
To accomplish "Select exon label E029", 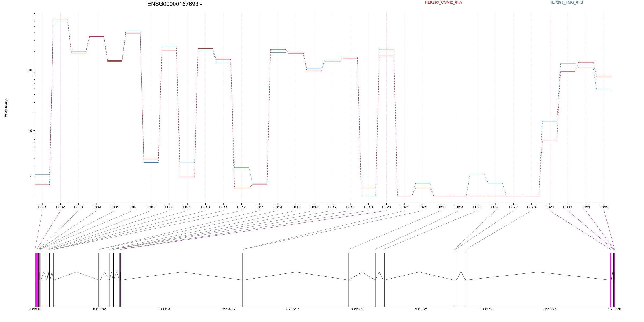I will pos(550,207).
